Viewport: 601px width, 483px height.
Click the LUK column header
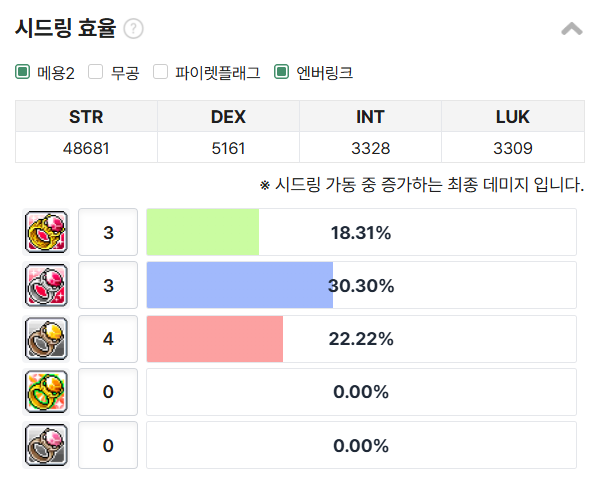tap(513, 117)
